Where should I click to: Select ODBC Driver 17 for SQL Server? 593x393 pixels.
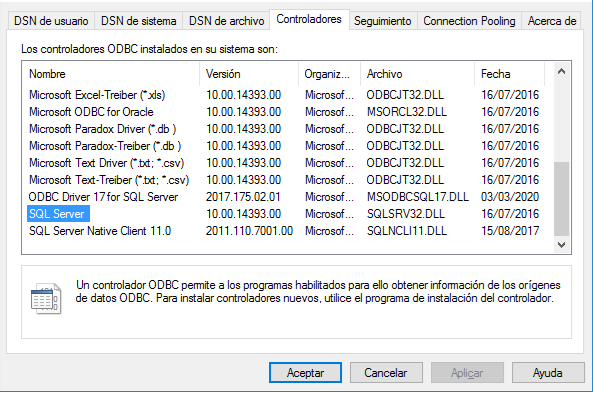click(103, 197)
